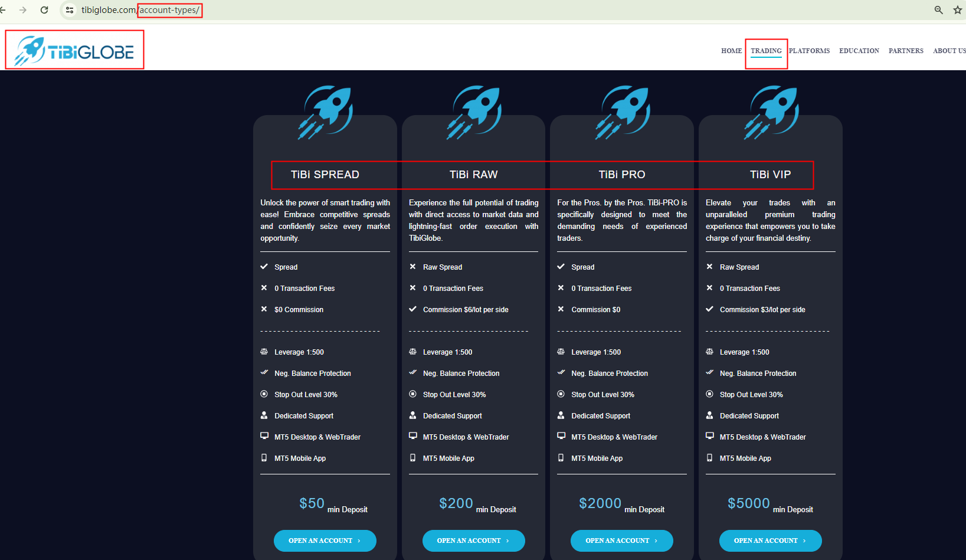The image size is (966, 560).
Task: Click the rocket icon above TiBi VIP
Action: 771,112
